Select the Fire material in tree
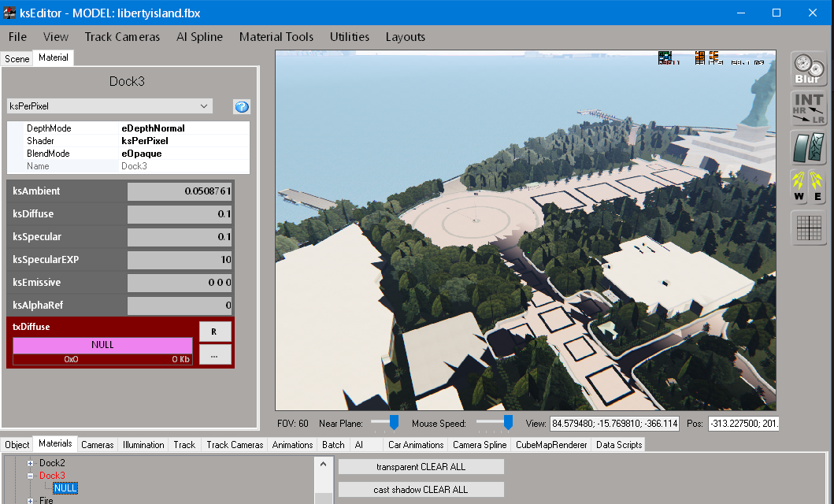The height and width of the screenshot is (504, 834). pos(46,500)
